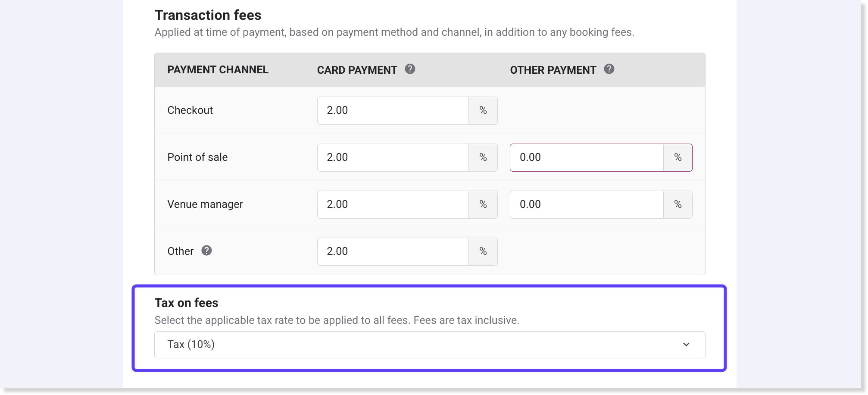Viewport: 868px width, 395px height.
Task: Click percent suffix on Checkout card fee
Action: [x=483, y=110]
